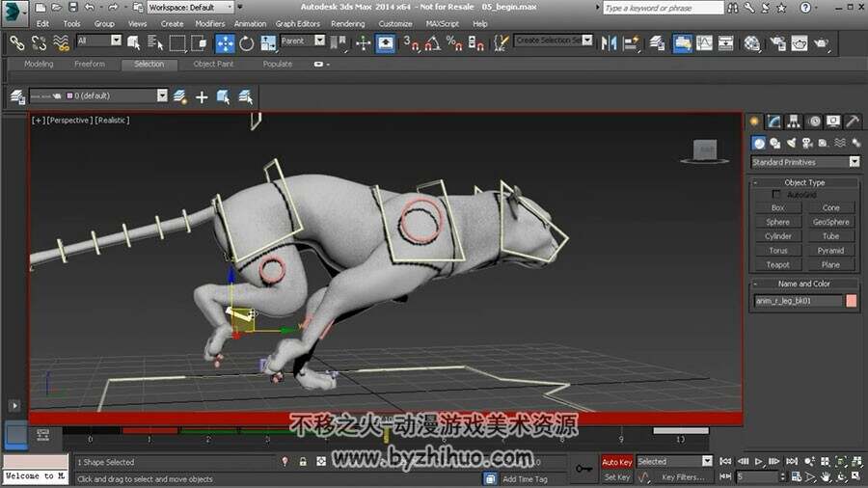This screenshot has height=488, width=868.
Task: Click the ViewCube in the viewport
Action: (x=705, y=150)
